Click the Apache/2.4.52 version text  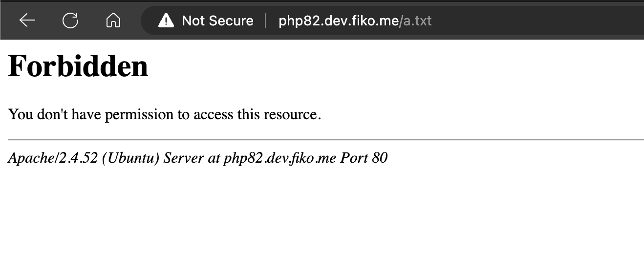point(53,158)
